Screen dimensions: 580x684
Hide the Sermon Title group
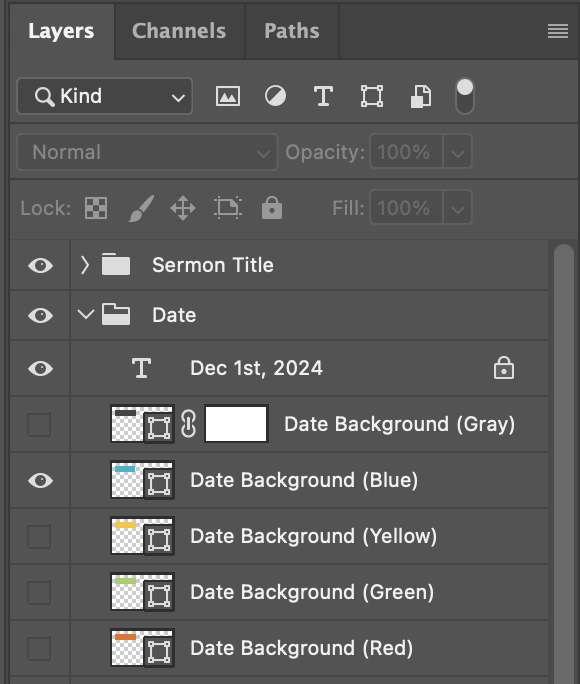coord(41,265)
